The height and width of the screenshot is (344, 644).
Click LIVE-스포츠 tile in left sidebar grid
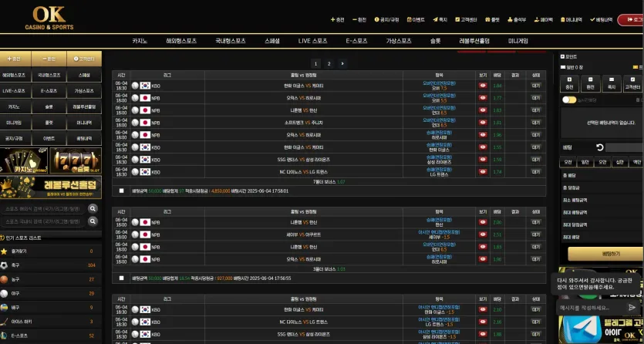[15, 91]
